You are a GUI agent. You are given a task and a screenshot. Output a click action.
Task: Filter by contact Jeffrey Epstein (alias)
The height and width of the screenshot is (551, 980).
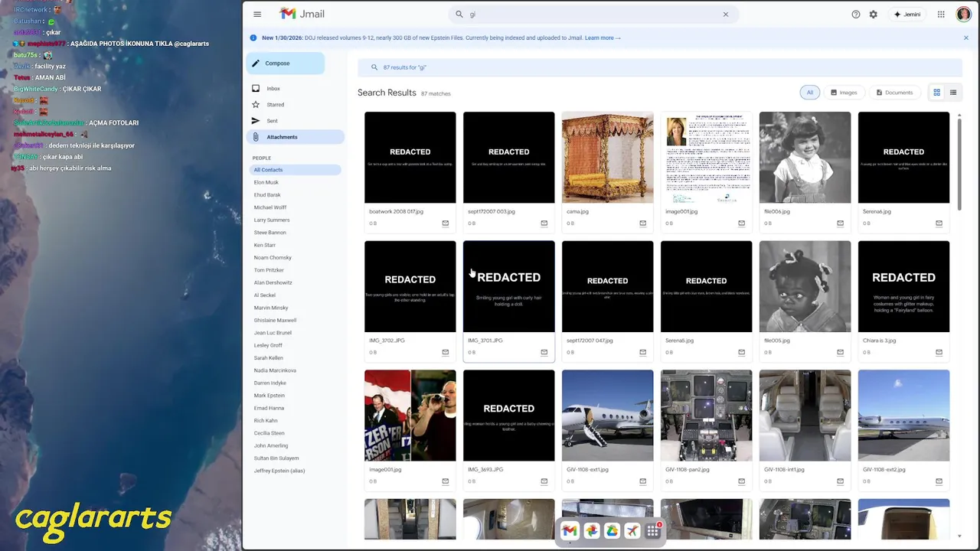[x=279, y=471]
